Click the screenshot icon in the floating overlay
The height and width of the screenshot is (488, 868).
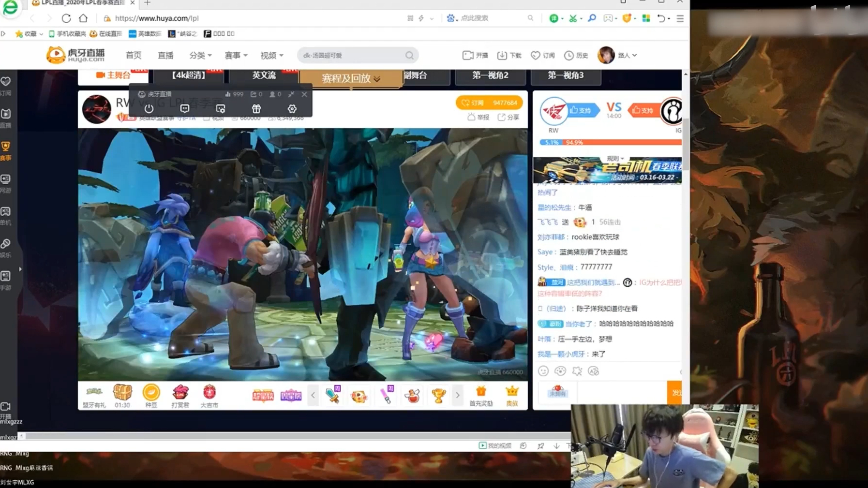point(221,109)
